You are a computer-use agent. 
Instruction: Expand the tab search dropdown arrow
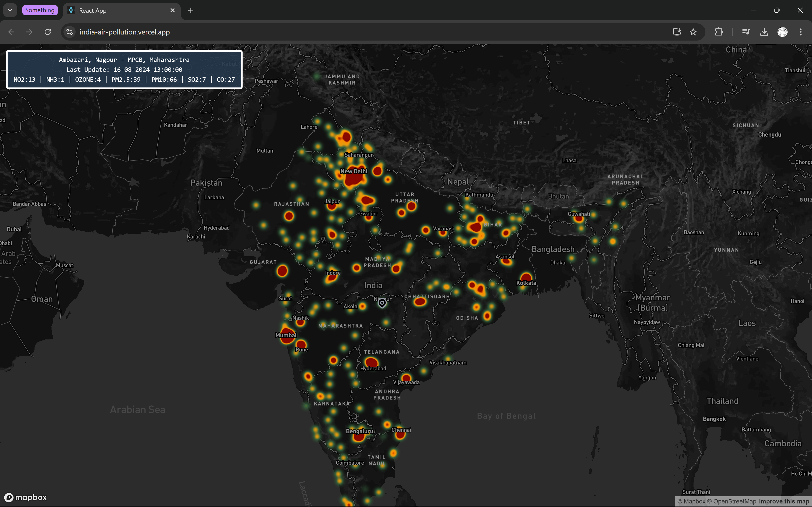pyautogui.click(x=10, y=10)
